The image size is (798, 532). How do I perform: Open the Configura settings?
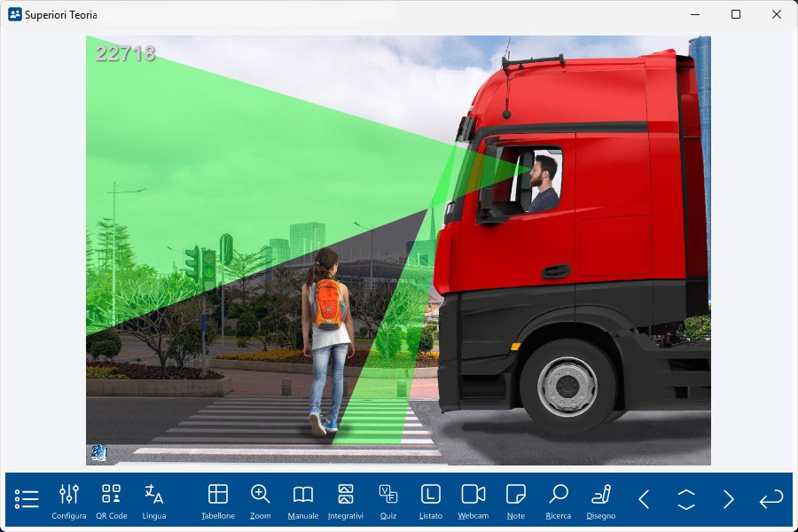69,501
